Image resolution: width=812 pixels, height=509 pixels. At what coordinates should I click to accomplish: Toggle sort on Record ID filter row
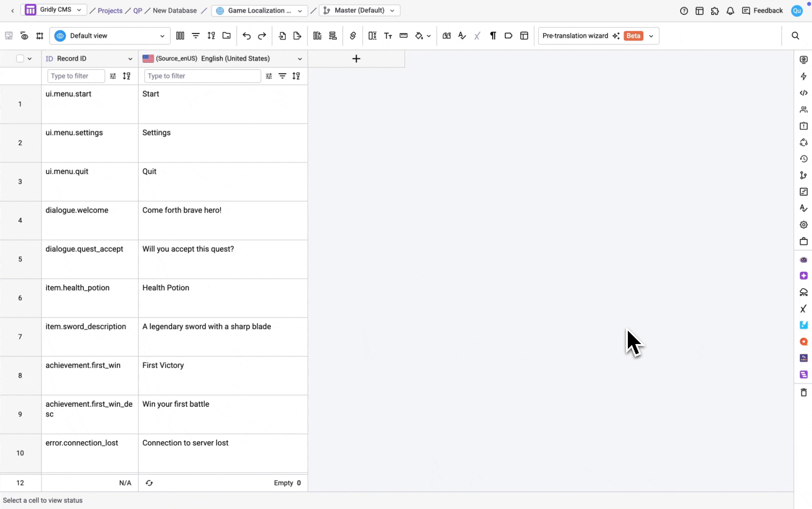coord(127,76)
